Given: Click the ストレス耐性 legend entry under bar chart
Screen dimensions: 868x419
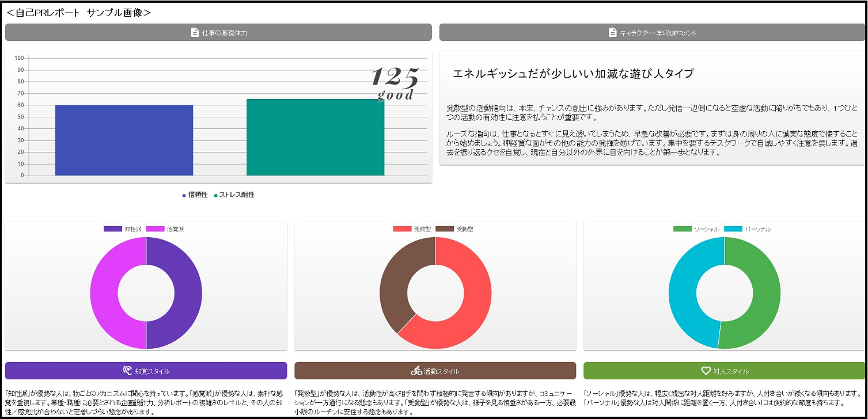Looking at the screenshot, I should point(234,195).
